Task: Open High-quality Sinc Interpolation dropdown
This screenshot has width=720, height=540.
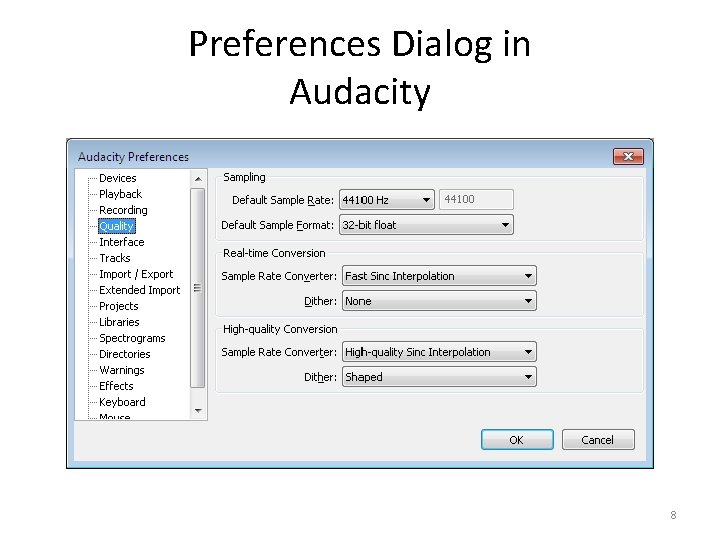Action: click(439, 352)
